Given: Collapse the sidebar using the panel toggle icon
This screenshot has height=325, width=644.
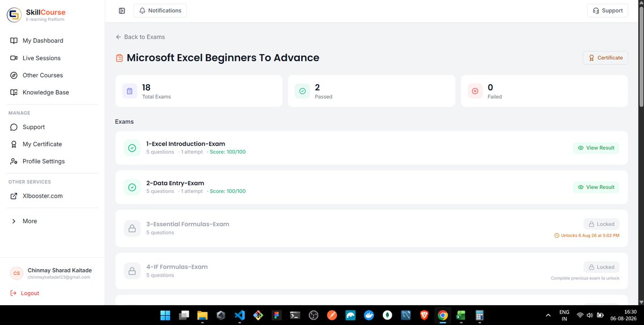Looking at the screenshot, I should tap(122, 11).
